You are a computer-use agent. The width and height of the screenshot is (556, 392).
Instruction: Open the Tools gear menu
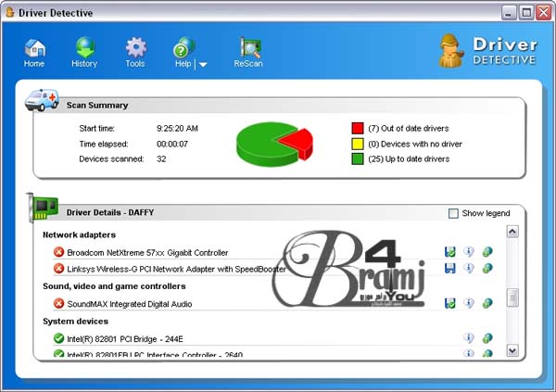[135, 52]
